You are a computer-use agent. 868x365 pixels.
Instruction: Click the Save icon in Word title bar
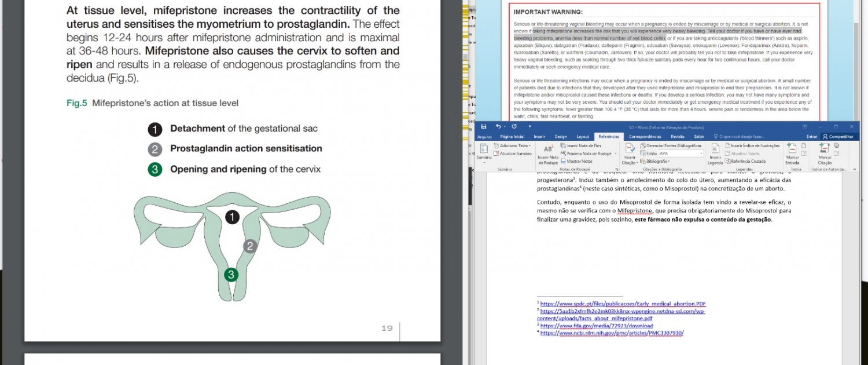(484, 126)
